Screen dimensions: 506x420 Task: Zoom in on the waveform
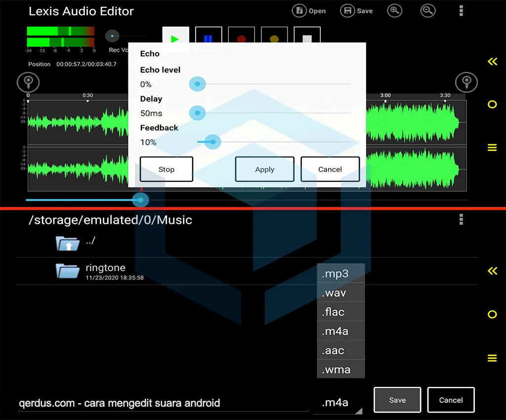[394, 11]
